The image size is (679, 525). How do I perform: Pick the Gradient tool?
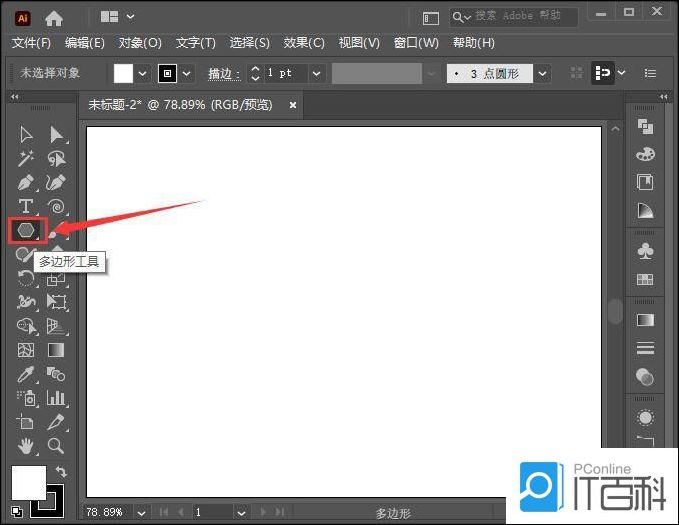click(56, 350)
